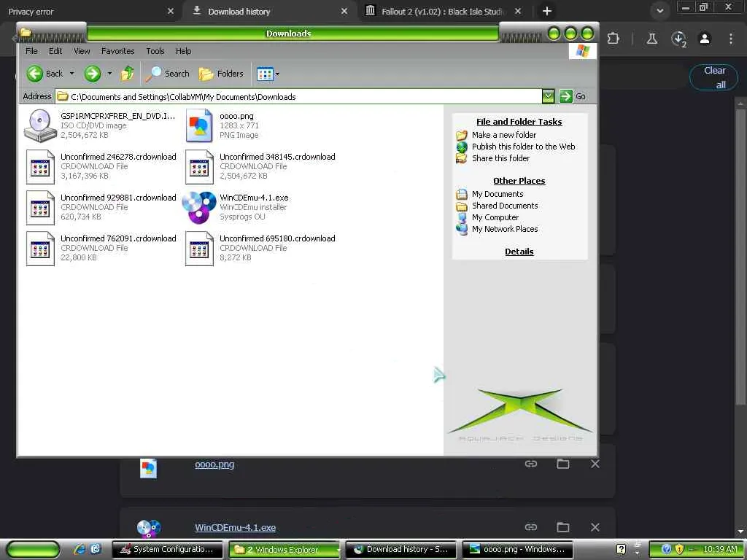
Task: Click the yellow security shield tray icon
Action: click(679, 549)
